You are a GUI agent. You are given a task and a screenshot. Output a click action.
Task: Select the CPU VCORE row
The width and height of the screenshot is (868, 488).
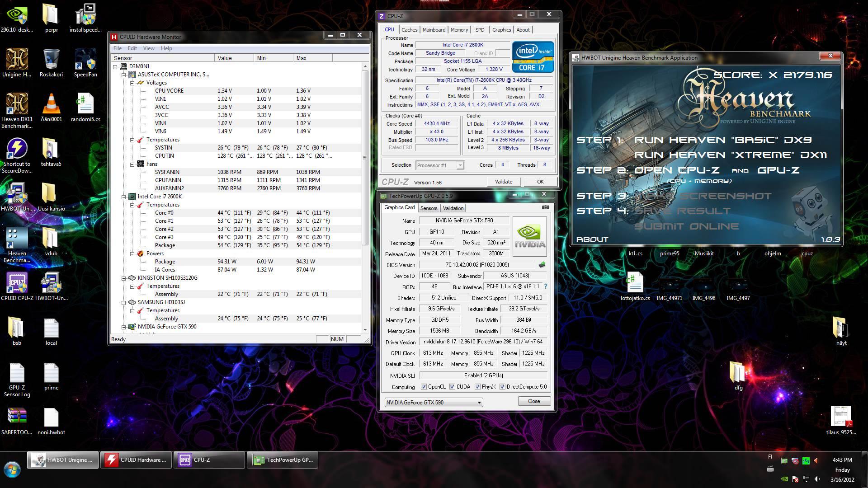click(235, 91)
